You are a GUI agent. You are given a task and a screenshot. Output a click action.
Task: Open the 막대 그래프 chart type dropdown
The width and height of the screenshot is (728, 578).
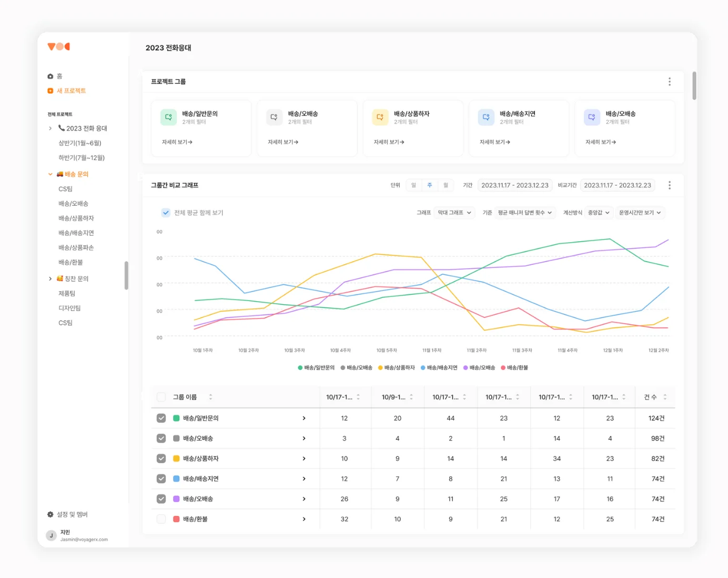pyautogui.click(x=454, y=213)
